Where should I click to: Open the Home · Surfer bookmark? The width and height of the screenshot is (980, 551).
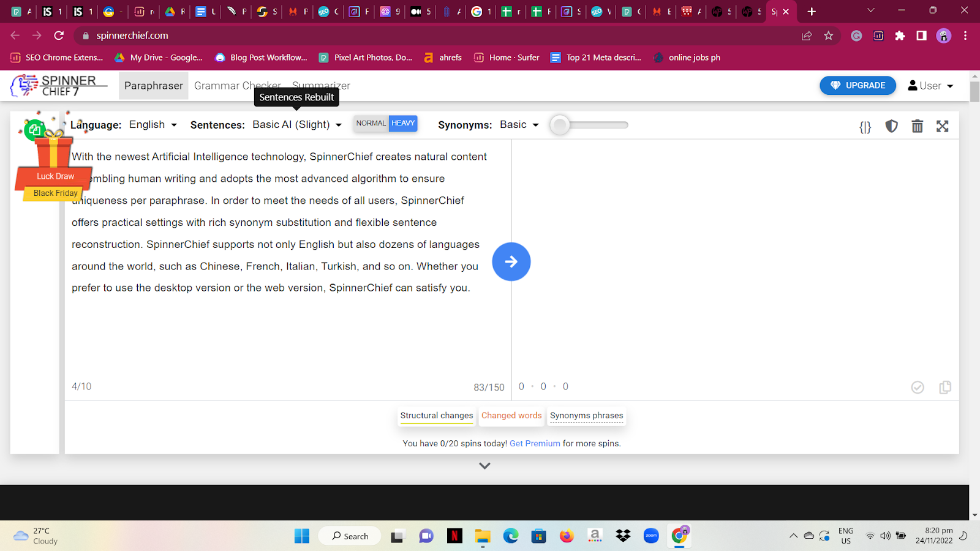point(507,58)
